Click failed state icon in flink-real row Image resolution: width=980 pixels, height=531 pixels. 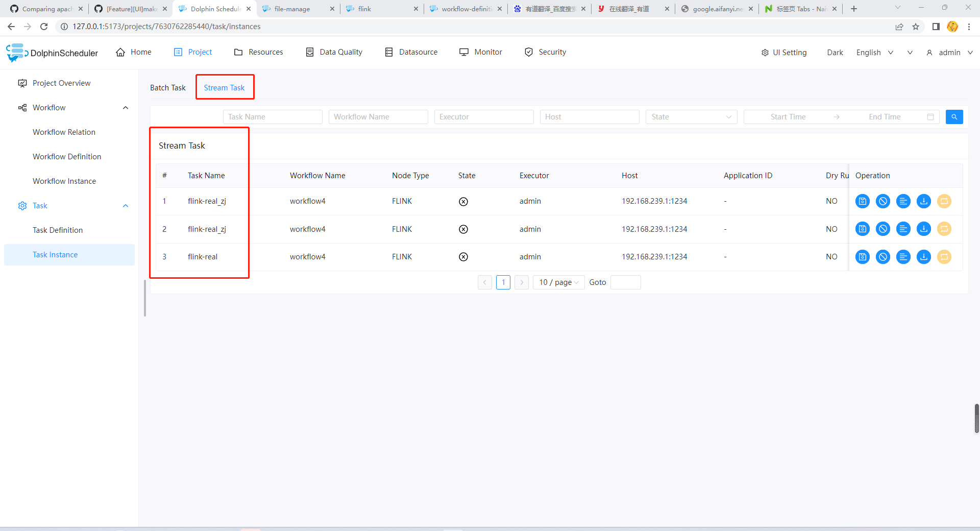463,257
